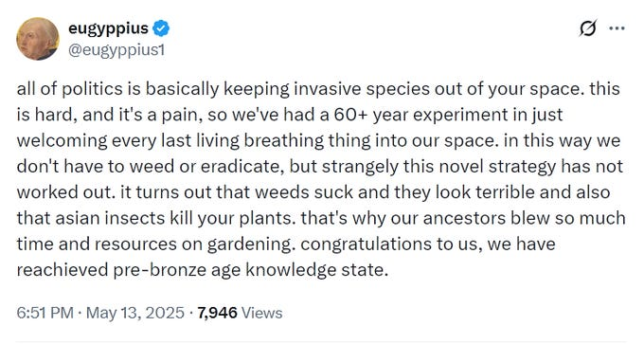
Task: Select the May 13, 2025 date link
Action: point(135,313)
